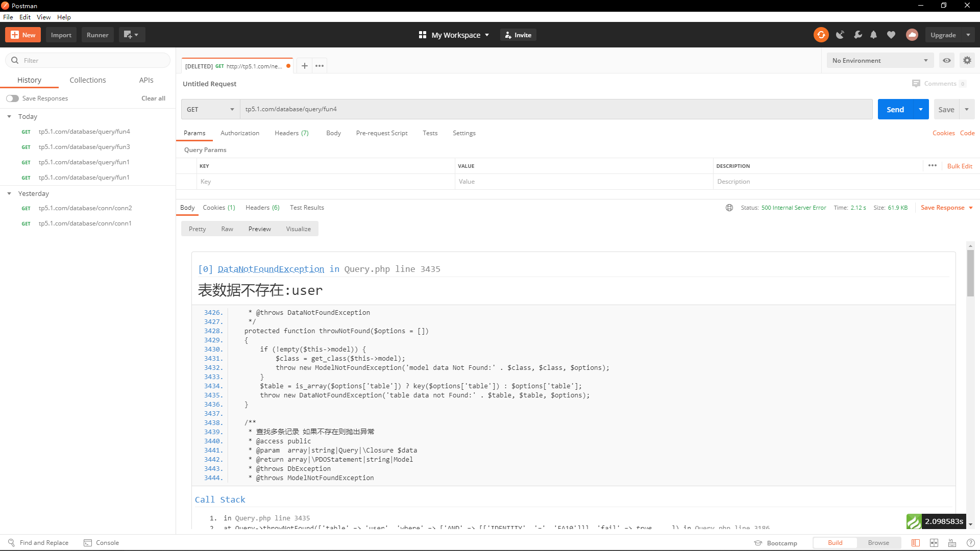The image size is (980, 551).
Task: Open the View menu
Action: pos(43,17)
